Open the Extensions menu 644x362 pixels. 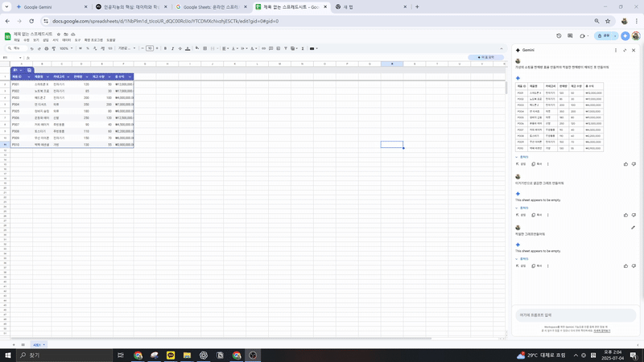click(93, 40)
